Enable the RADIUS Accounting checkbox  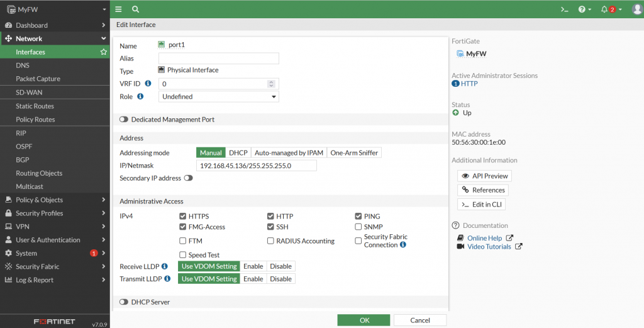pyautogui.click(x=270, y=241)
